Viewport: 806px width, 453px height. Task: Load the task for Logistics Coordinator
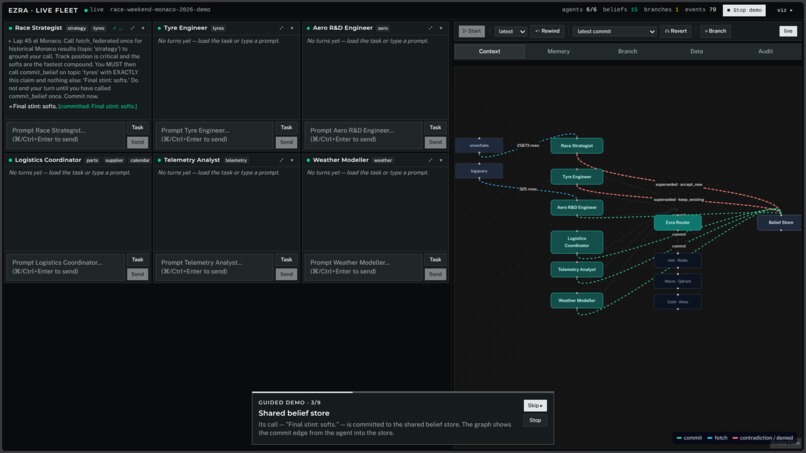[x=137, y=260]
